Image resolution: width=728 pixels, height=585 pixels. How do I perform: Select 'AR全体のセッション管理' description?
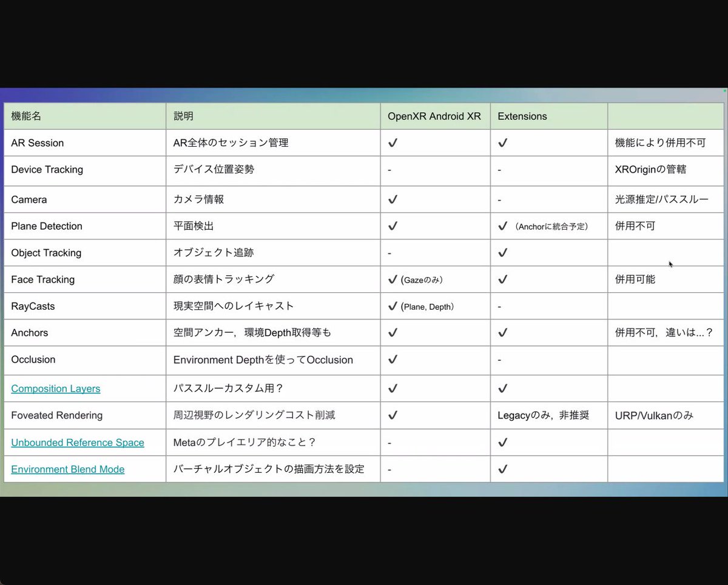pyautogui.click(x=231, y=143)
